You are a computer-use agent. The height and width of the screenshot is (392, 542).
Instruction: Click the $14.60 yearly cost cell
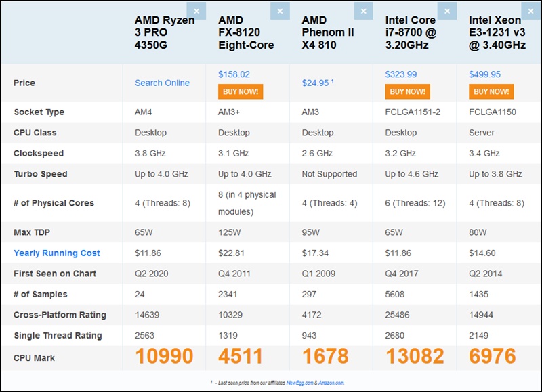(x=482, y=253)
